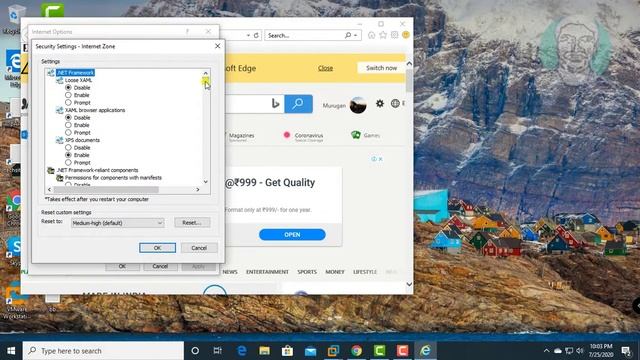The width and height of the screenshot is (640, 360).
Task: Choose Disable for XAML browser applications
Action: point(68,118)
